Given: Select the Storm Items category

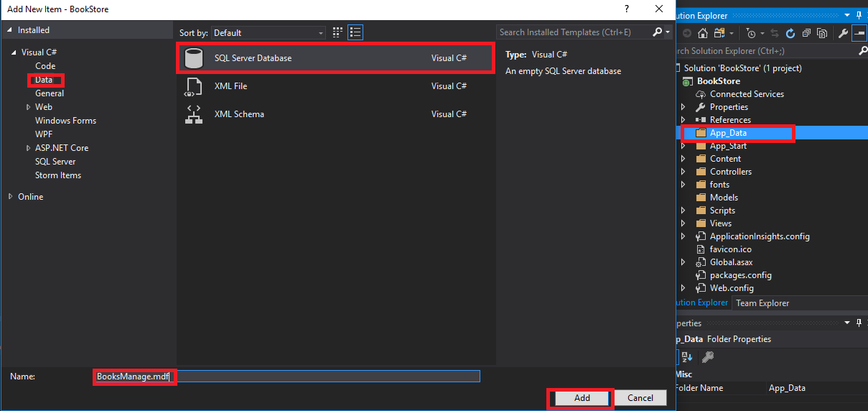Looking at the screenshot, I should [58, 175].
